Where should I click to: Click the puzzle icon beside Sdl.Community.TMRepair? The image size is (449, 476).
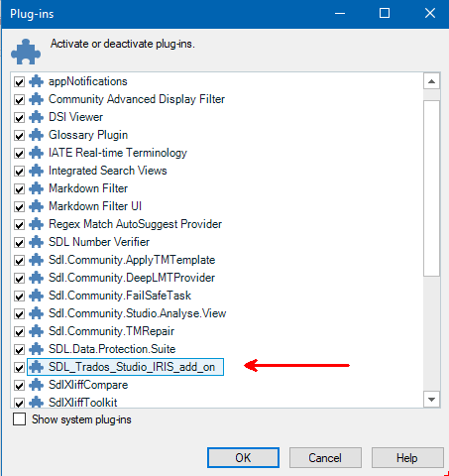tap(36, 331)
